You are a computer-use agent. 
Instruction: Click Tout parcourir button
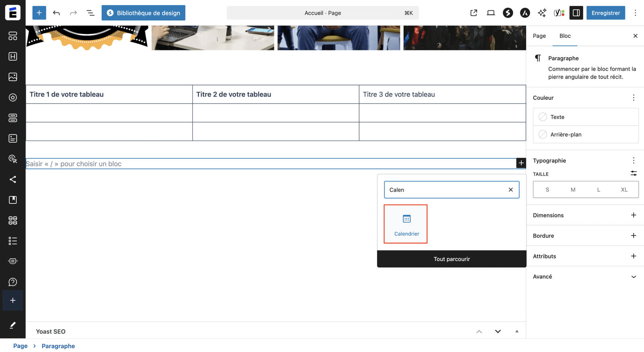(x=452, y=259)
